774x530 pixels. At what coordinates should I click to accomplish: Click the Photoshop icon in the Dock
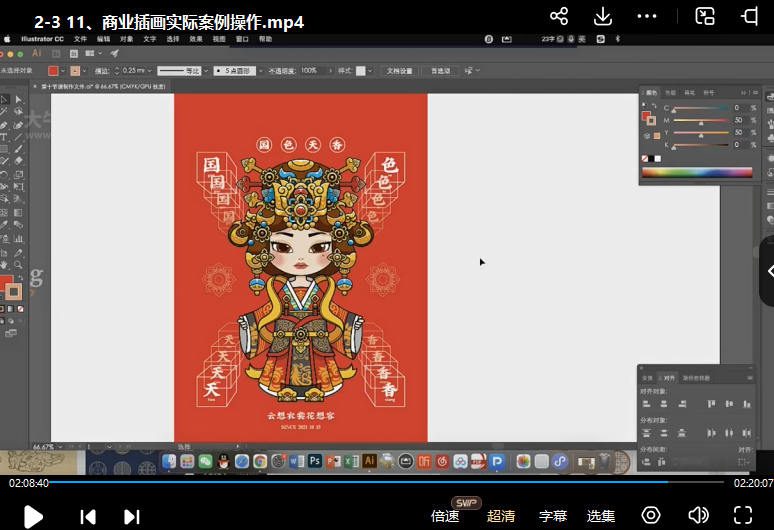tap(314, 461)
